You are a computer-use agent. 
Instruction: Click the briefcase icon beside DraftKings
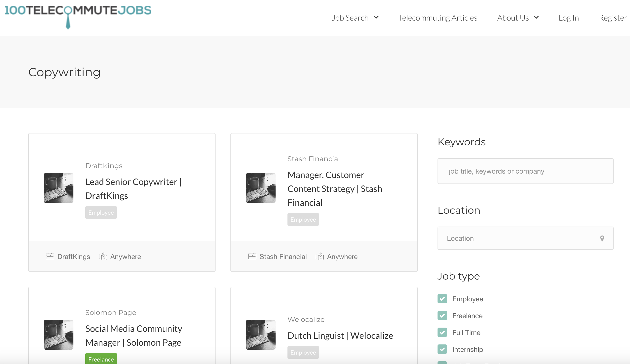tap(50, 256)
